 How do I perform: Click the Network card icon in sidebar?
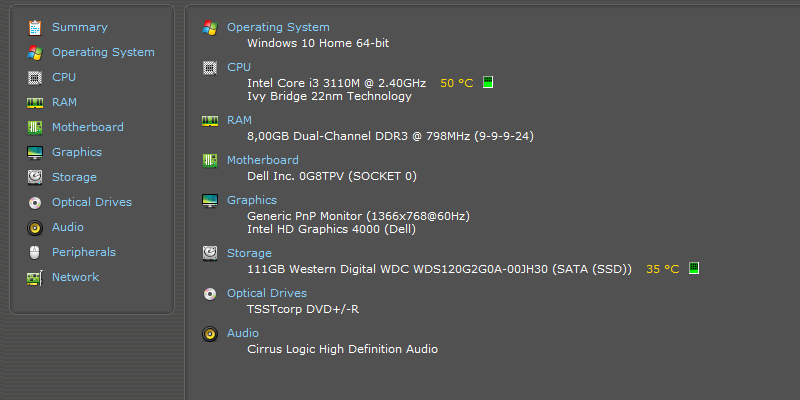35,278
